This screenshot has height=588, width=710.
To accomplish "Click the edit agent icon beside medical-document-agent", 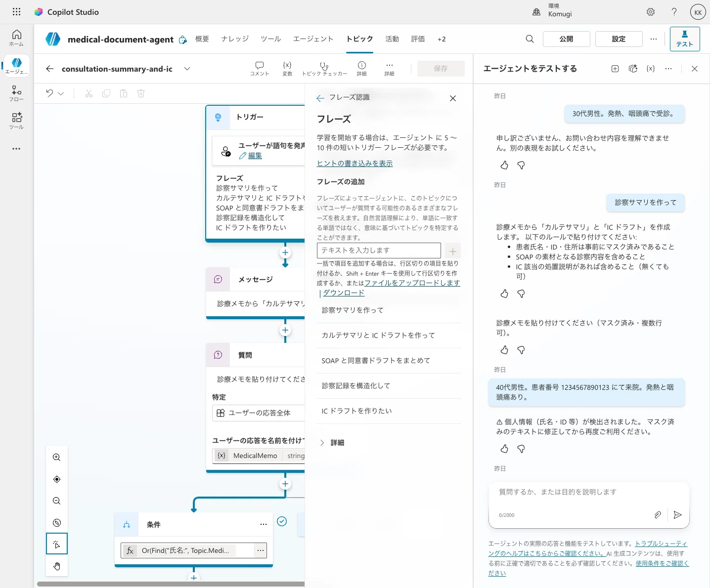I will pyautogui.click(x=183, y=40).
